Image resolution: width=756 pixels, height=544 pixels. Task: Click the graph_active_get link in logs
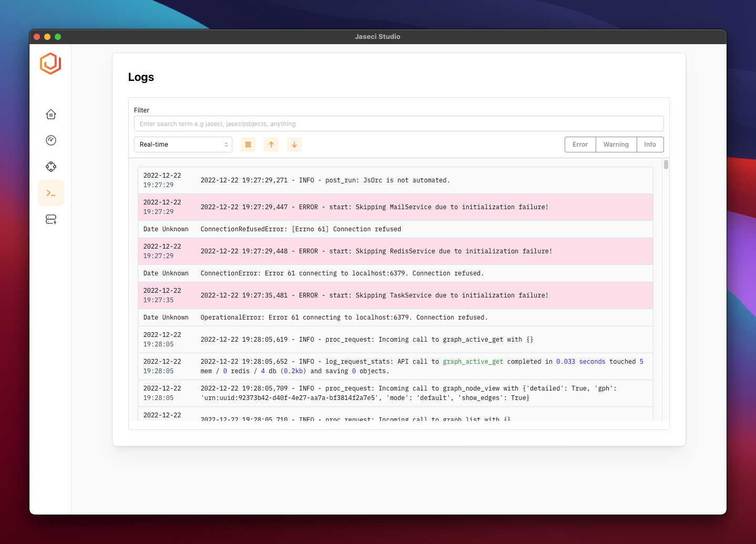click(x=473, y=361)
